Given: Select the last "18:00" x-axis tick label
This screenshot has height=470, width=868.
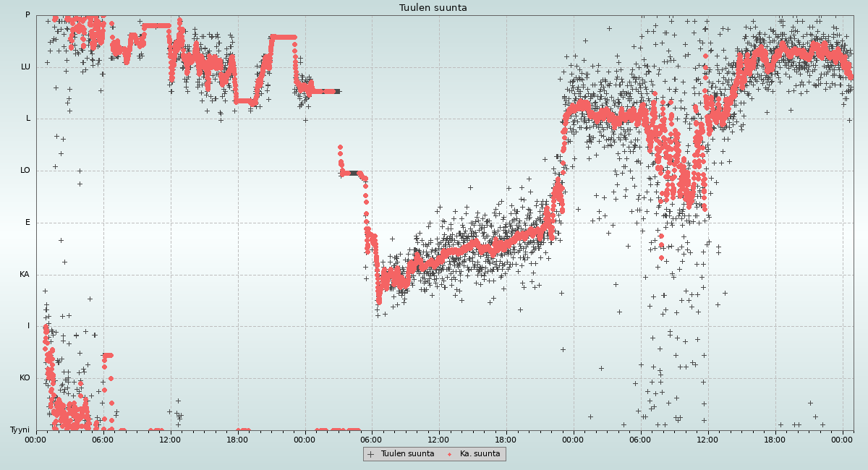Looking at the screenshot, I should [775, 439].
